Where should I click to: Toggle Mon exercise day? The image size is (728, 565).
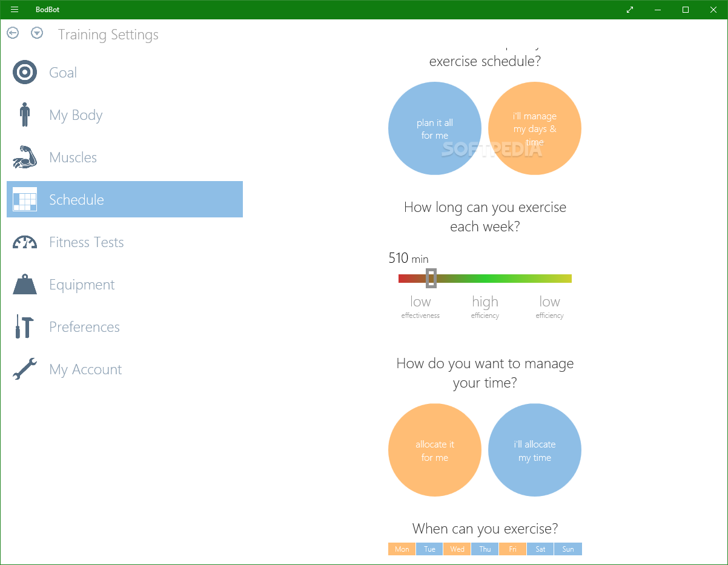pos(402,549)
